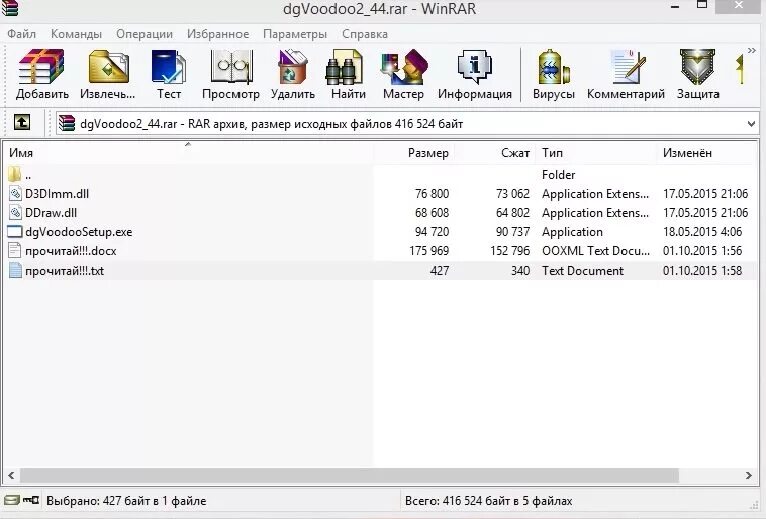766x519 pixels.
Task: Open the Комментарий (Comment) tool
Action: [626, 74]
